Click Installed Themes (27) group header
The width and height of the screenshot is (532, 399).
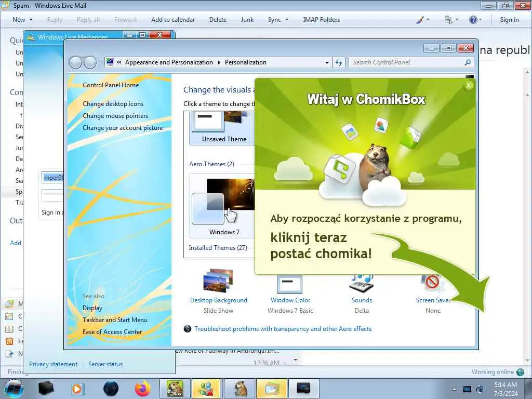tap(218, 248)
